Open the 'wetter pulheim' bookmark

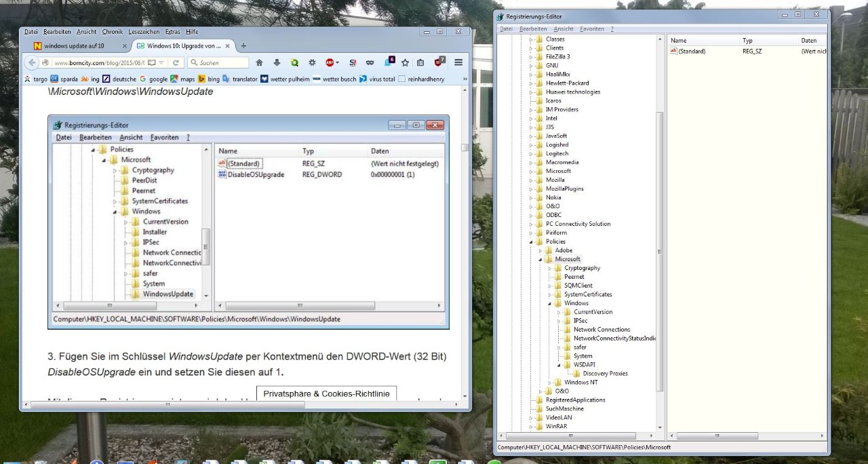tap(285, 79)
